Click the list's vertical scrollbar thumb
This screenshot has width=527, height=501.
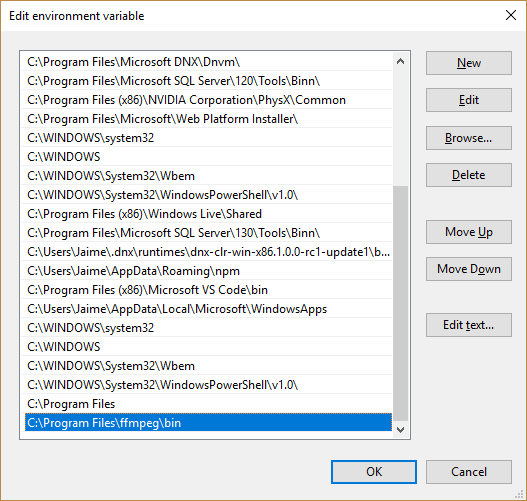(x=400, y=303)
